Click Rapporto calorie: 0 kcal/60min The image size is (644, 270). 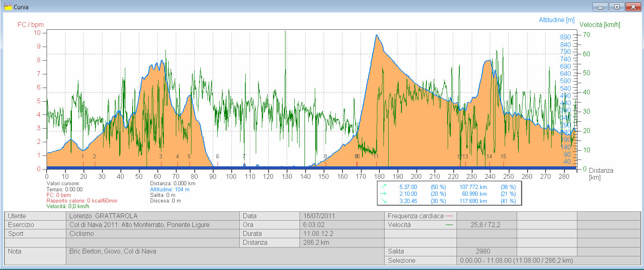click(x=82, y=200)
